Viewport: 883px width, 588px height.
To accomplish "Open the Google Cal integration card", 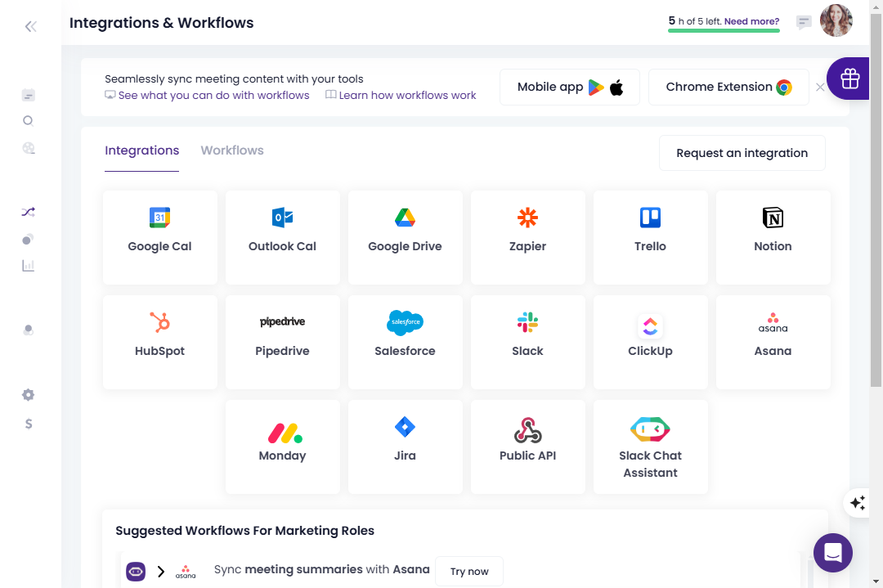I will click(160, 237).
